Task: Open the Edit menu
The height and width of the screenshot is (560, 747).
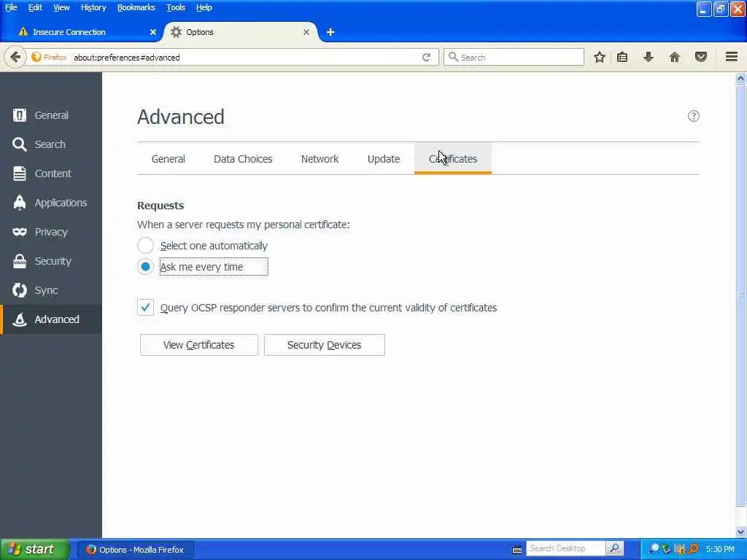Action: coord(35,7)
